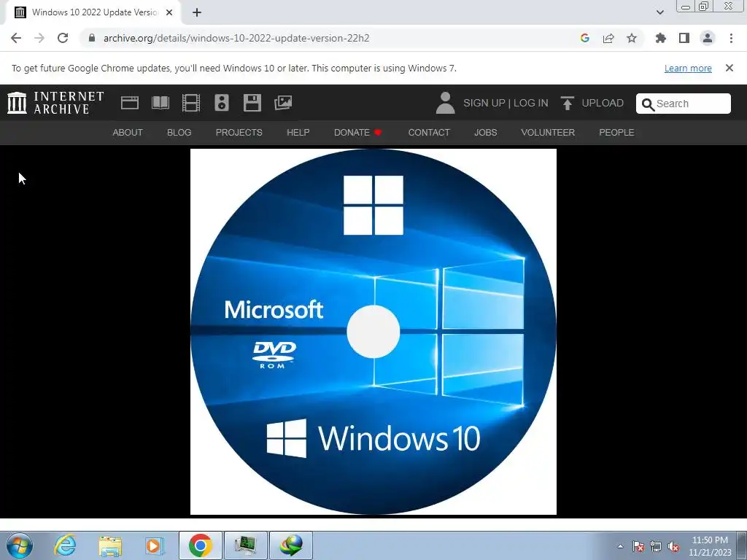Image resolution: width=747 pixels, height=560 pixels.
Task: Go back with browser back arrow
Action: tap(16, 38)
